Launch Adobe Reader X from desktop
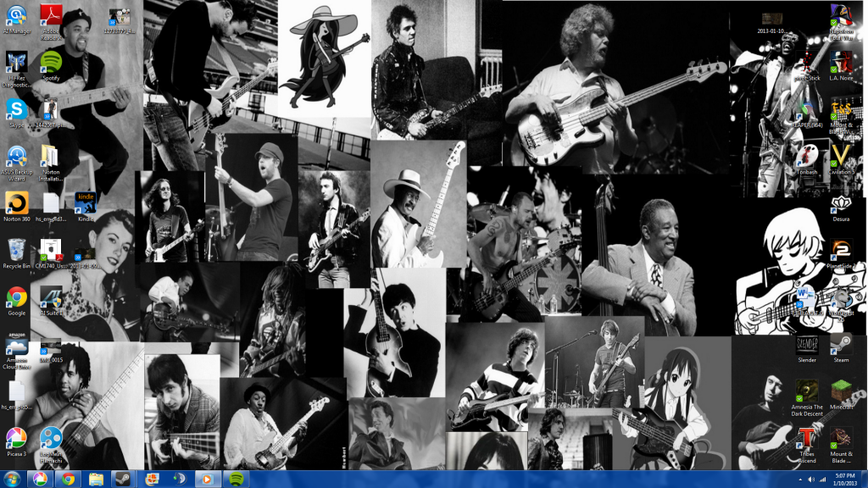 pyautogui.click(x=51, y=21)
